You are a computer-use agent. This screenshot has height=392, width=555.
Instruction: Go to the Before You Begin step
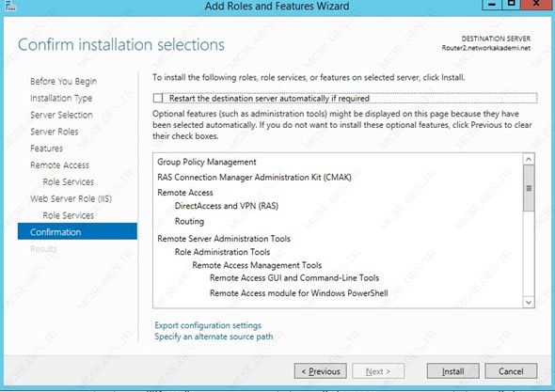[63, 82]
